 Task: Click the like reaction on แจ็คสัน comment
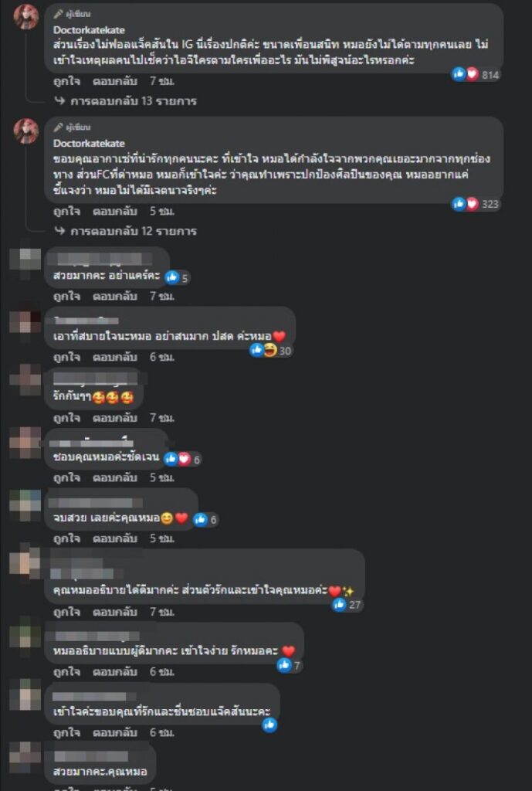[x=269, y=725]
